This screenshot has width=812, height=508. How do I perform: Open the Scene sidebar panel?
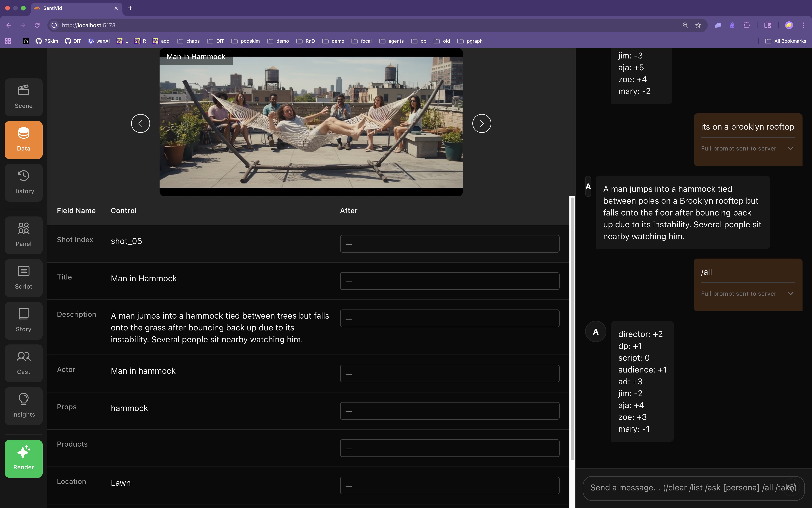tap(23, 97)
